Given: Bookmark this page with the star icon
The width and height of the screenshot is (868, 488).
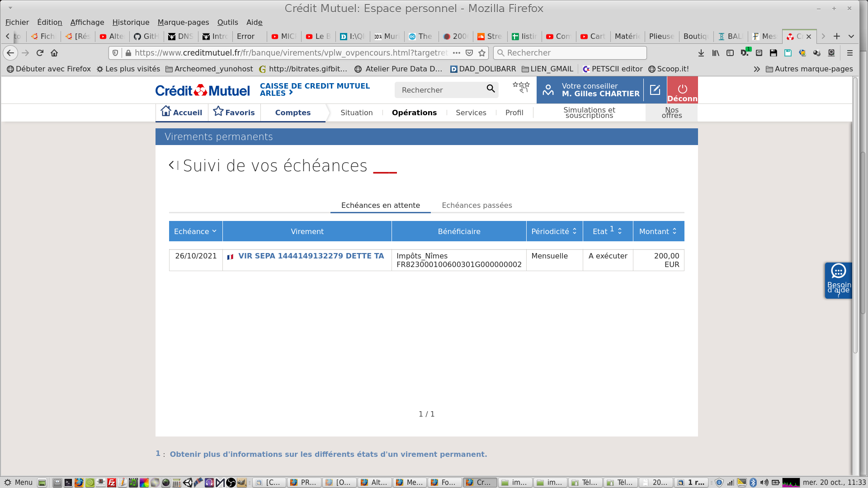Looking at the screenshot, I should 482,53.
